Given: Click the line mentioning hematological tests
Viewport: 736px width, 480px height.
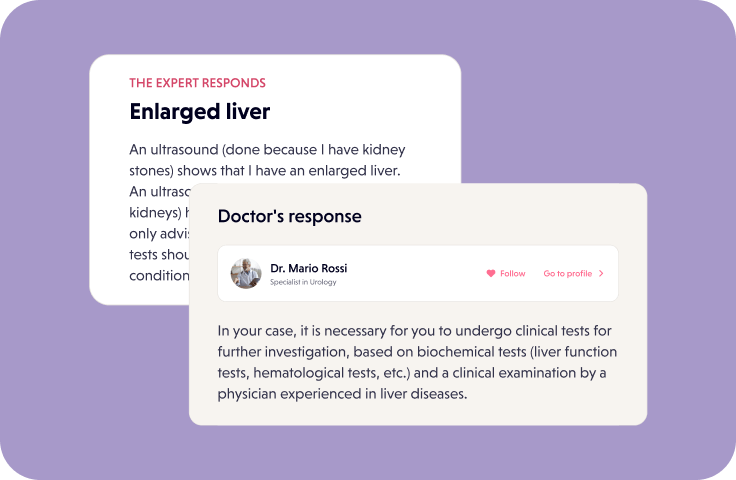Looking at the screenshot, I should (x=412, y=373).
